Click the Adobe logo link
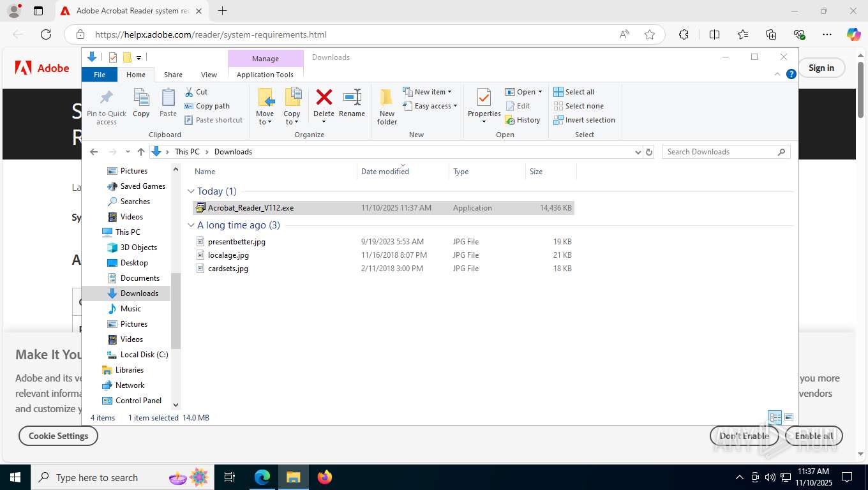The image size is (868, 490). (x=42, y=68)
